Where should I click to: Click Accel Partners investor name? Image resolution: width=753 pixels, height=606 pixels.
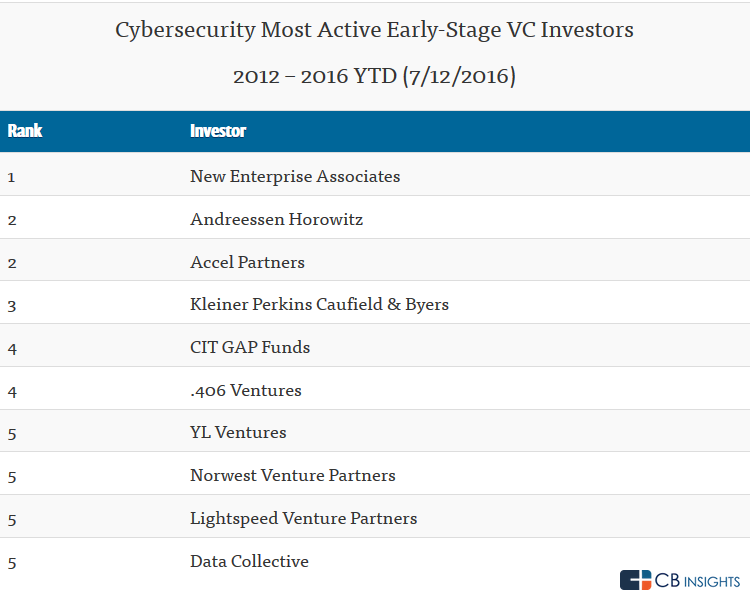tap(247, 262)
